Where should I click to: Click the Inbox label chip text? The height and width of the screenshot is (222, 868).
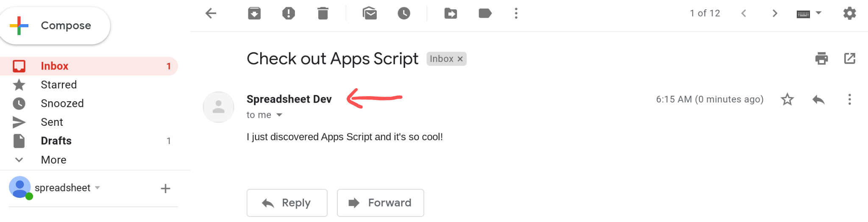(x=442, y=59)
